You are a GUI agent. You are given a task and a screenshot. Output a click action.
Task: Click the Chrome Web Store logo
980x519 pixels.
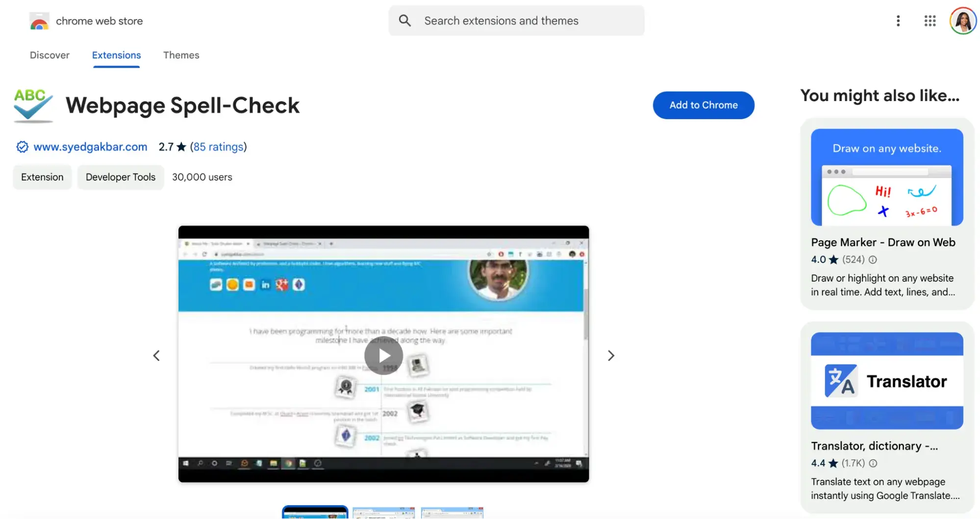tap(39, 21)
